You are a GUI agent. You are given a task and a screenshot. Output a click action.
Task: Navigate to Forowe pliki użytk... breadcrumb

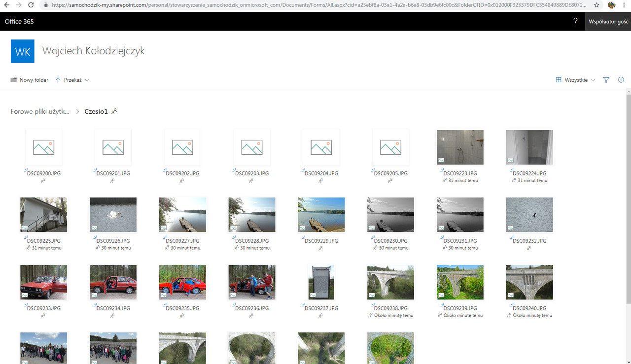point(39,111)
